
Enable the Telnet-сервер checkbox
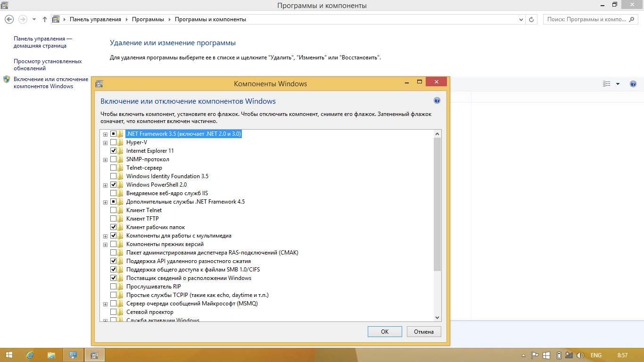click(113, 168)
